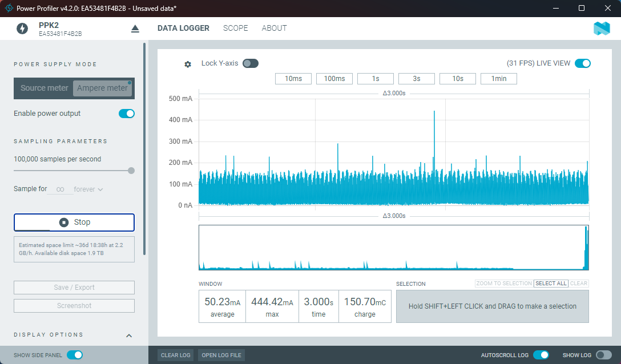621x364 pixels.
Task: Enable the Show Log toggle
Action: click(x=603, y=355)
